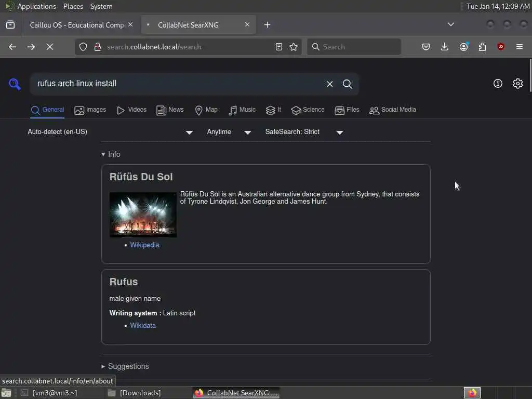The width and height of the screenshot is (532, 399).
Task: Select the CollabNet SearXNG tab
Action: point(198,25)
